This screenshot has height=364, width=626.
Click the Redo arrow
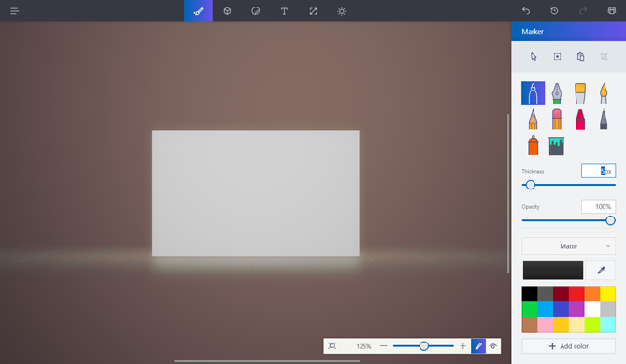(583, 11)
